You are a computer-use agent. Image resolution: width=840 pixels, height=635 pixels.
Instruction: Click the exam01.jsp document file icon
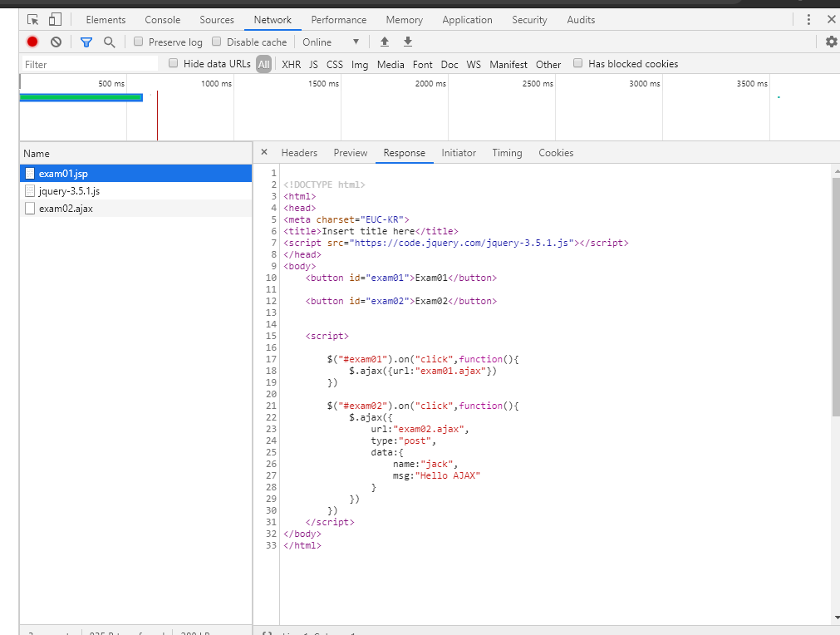30,174
